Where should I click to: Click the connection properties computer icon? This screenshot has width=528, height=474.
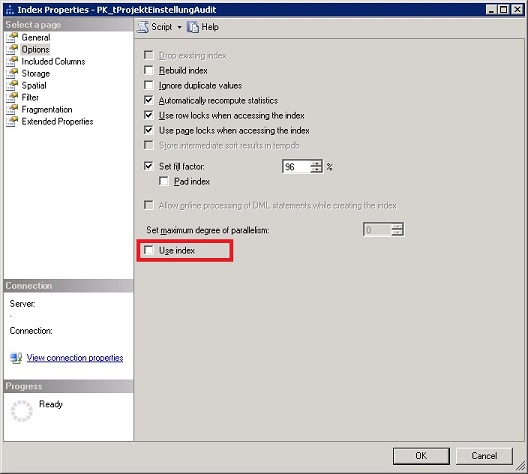pos(16,358)
